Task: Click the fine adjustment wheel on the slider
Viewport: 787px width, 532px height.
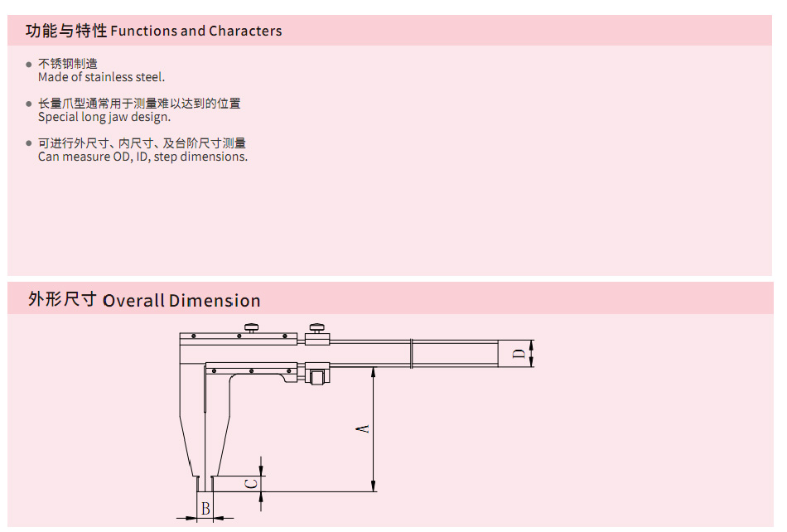Action: (x=317, y=376)
